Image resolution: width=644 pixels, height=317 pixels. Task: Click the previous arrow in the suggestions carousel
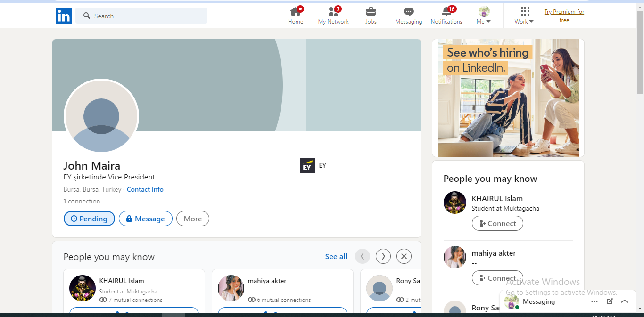(x=363, y=256)
